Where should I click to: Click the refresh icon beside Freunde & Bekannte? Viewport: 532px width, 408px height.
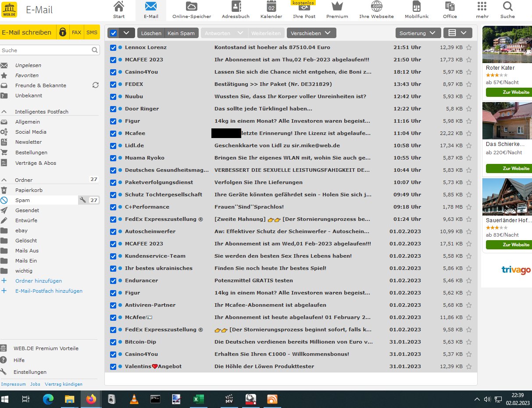coord(95,85)
